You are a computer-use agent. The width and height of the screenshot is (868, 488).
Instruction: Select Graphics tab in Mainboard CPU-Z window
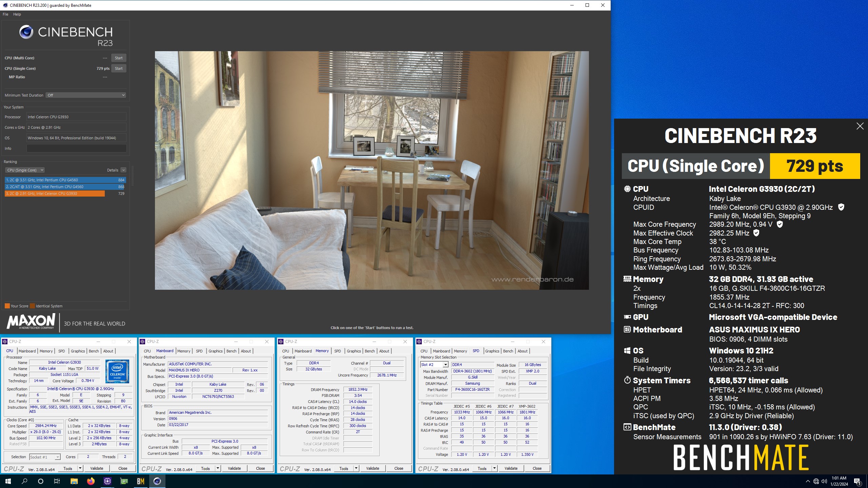tap(216, 351)
